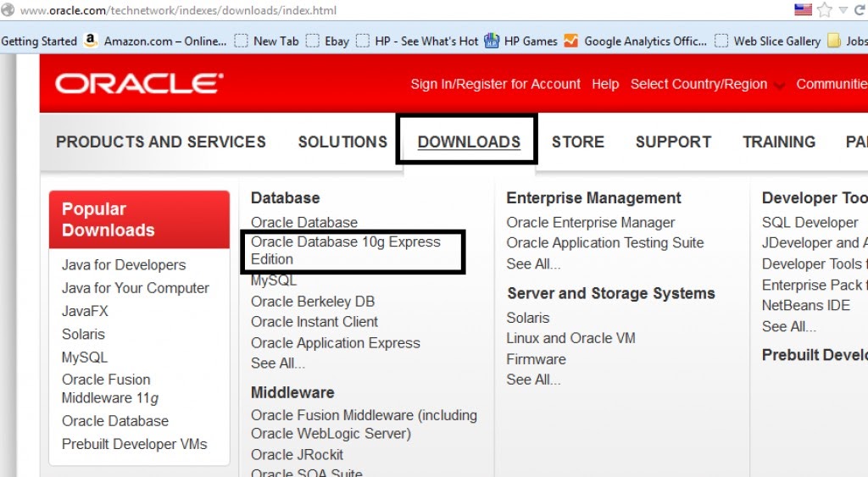Open Oracle Database 10g Express Edition

coord(346,251)
